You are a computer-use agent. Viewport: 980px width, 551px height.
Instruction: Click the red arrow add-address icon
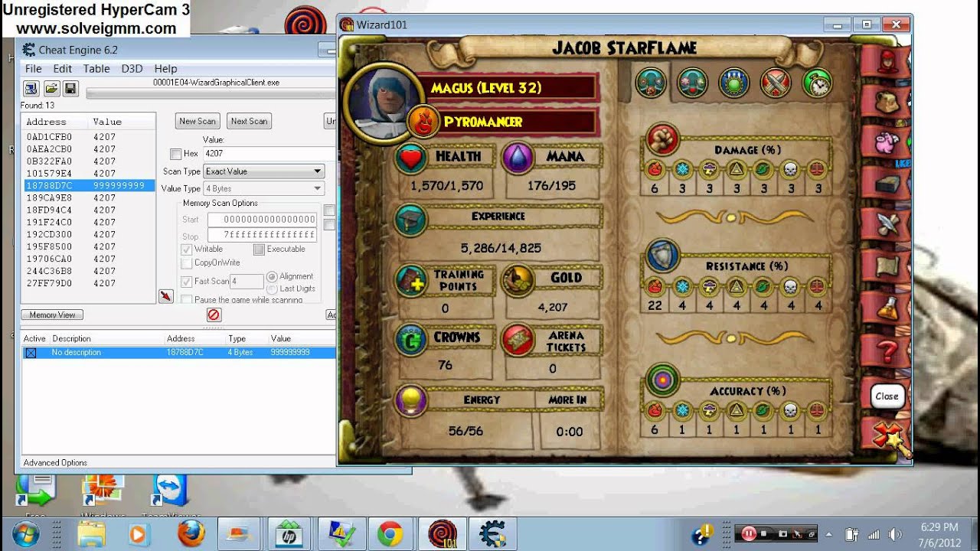point(166,296)
